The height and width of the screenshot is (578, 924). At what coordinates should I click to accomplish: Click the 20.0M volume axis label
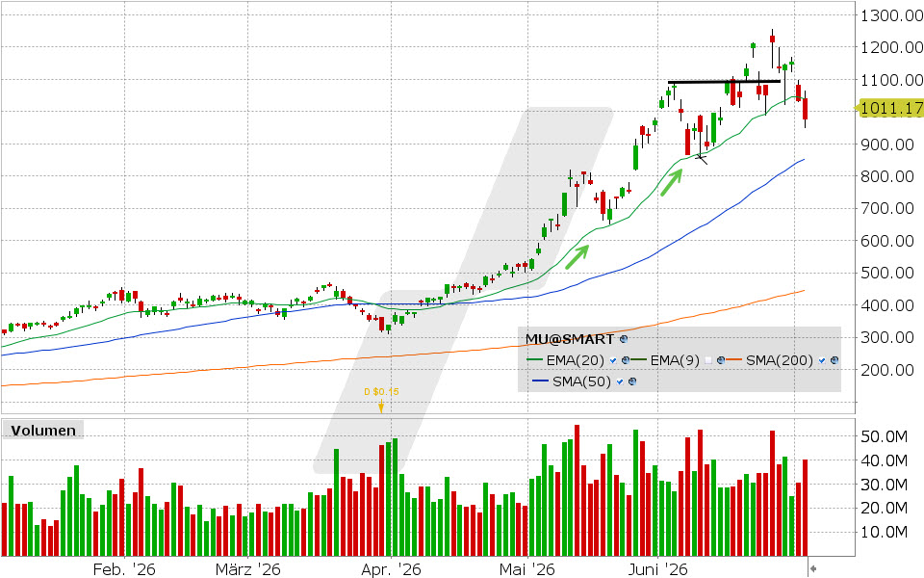click(884, 509)
